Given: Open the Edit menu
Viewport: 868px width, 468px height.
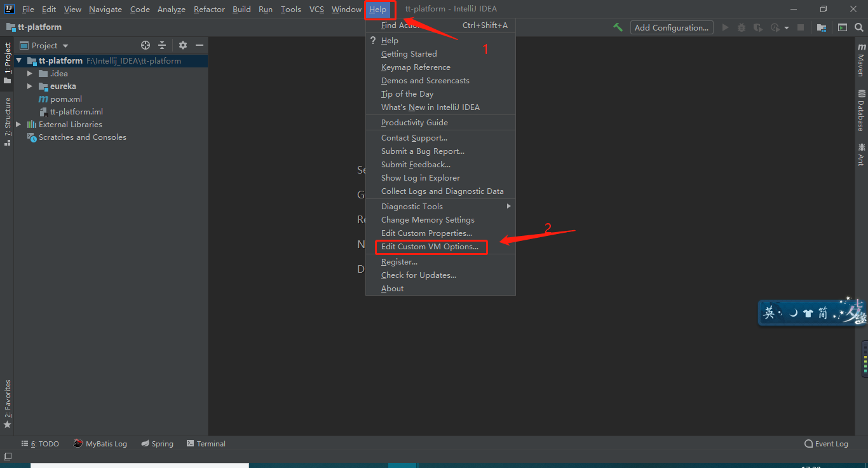Looking at the screenshot, I should (x=49, y=9).
